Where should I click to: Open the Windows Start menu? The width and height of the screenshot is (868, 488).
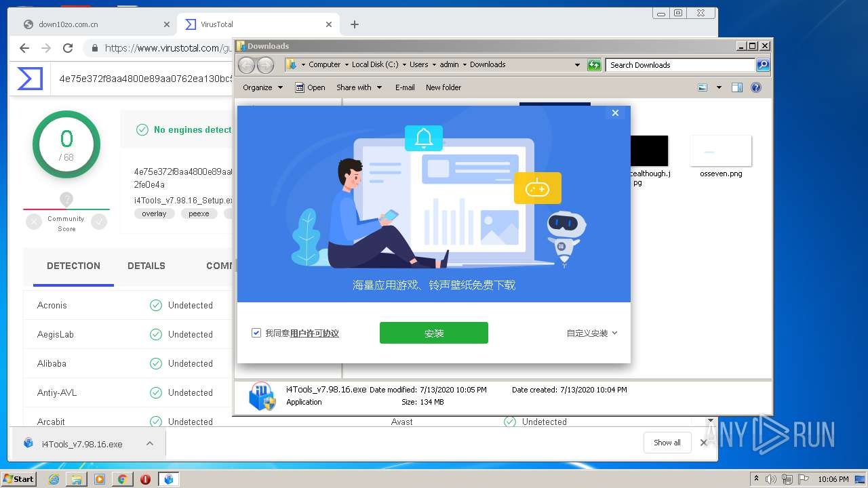(x=18, y=479)
